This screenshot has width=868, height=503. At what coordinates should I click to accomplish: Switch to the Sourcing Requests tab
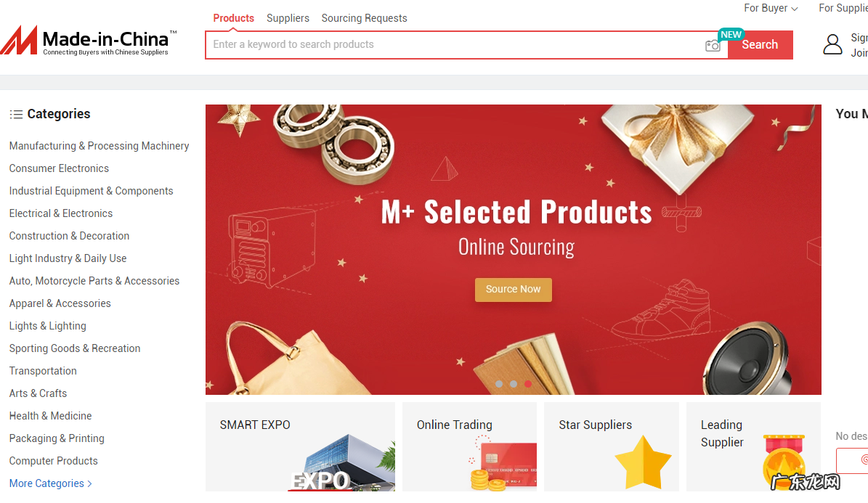[x=364, y=18]
